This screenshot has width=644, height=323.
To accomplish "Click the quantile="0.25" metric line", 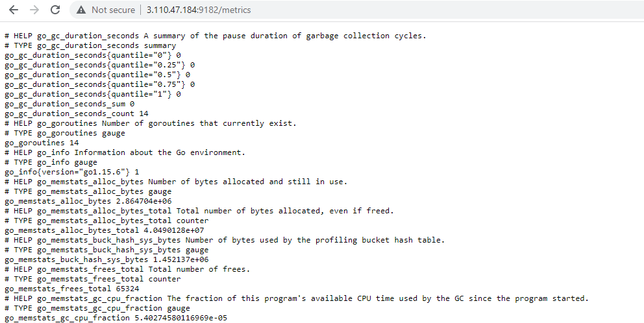I will pos(100,65).
